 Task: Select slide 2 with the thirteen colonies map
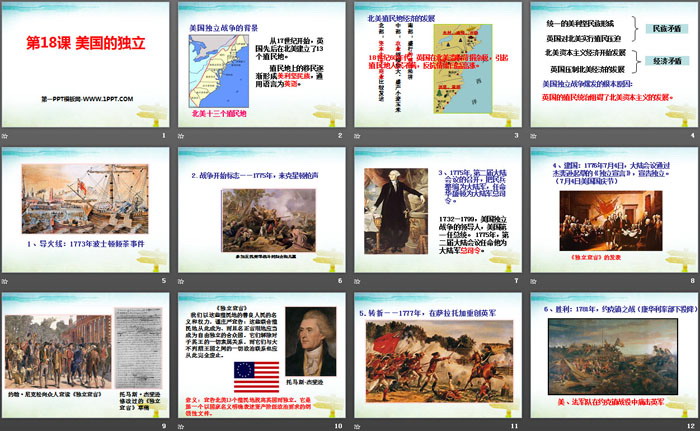click(262, 65)
